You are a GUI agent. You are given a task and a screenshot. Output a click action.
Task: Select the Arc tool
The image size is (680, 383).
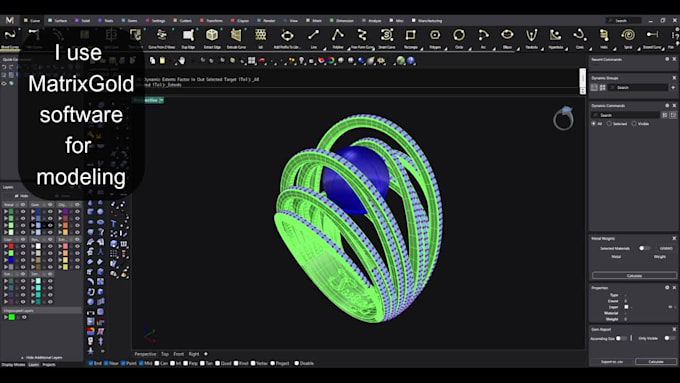coord(483,38)
